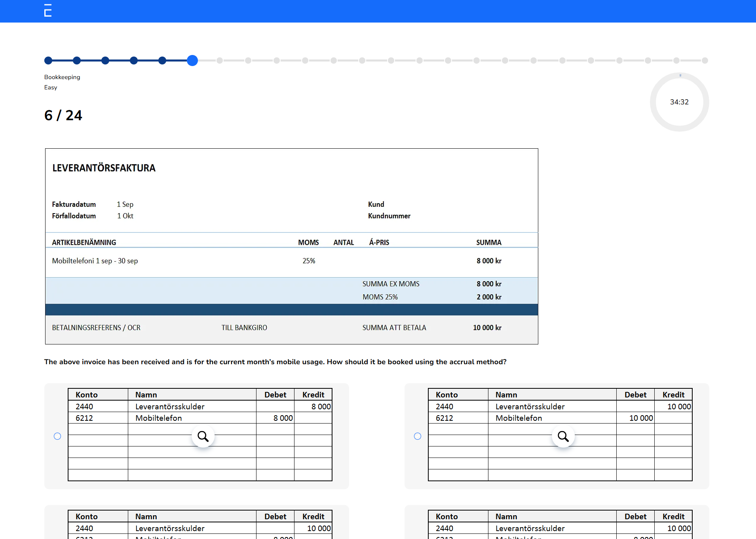Click the highlighted current question dot
Screen dimensions: 756x539
coord(192,61)
